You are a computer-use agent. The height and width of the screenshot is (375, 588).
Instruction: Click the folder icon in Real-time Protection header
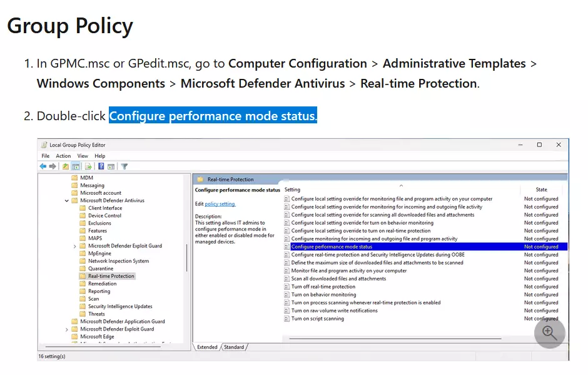pos(200,180)
